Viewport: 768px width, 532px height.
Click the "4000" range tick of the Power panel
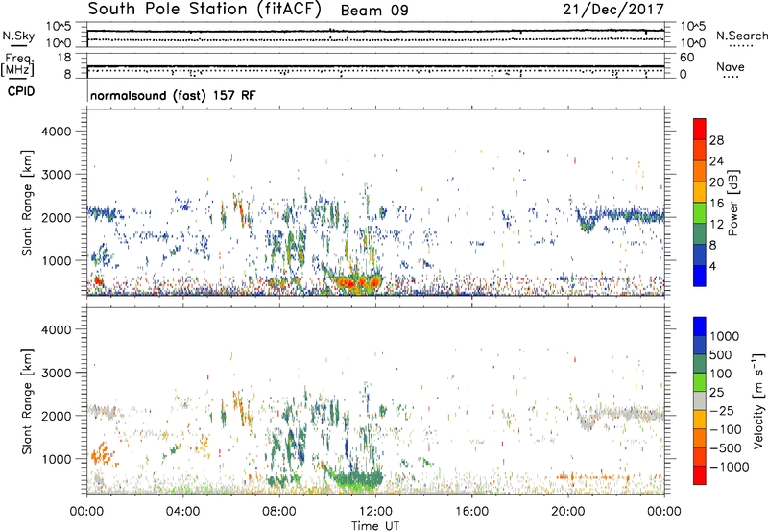pos(56,132)
